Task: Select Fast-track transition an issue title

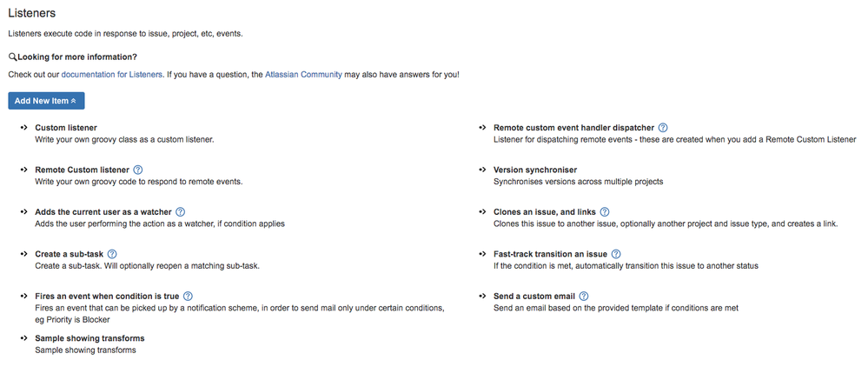Action: pyautogui.click(x=550, y=254)
